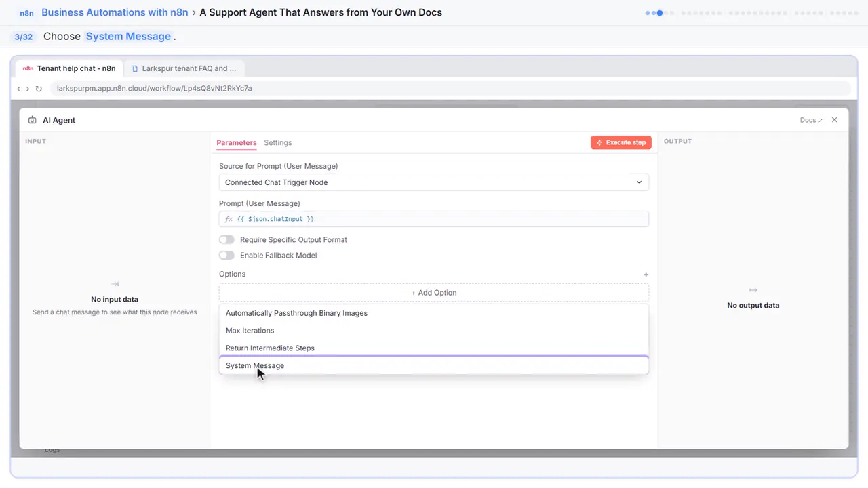The height and width of the screenshot is (488, 868).
Task: Click the Prompt (User Message) expression field
Action: pos(433,219)
